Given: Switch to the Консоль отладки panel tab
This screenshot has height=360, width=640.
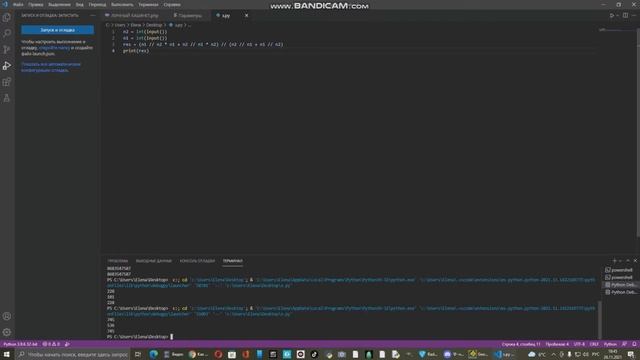Looking at the screenshot, I should [x=197, y=261].
